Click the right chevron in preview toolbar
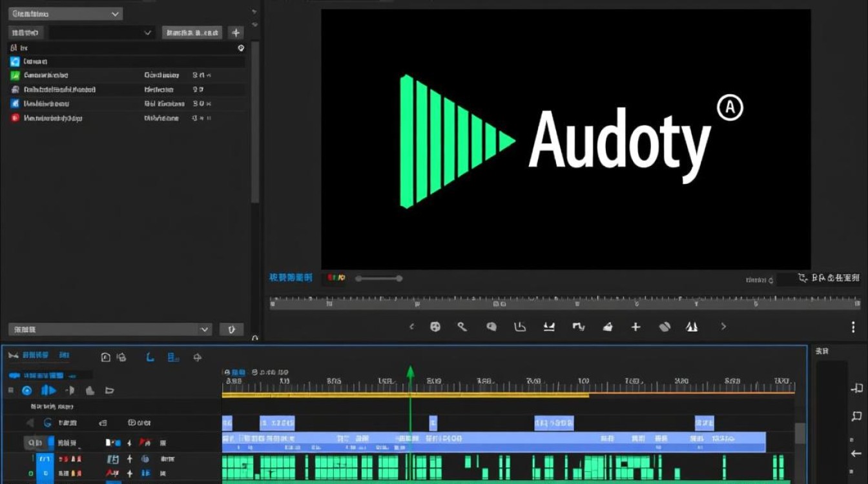 click(x=723, y=327)
